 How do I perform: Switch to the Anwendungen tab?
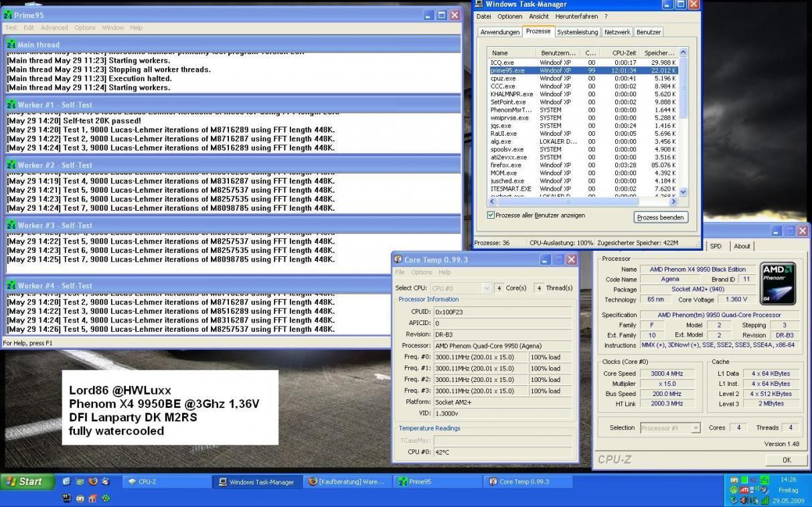coord(499,32)
